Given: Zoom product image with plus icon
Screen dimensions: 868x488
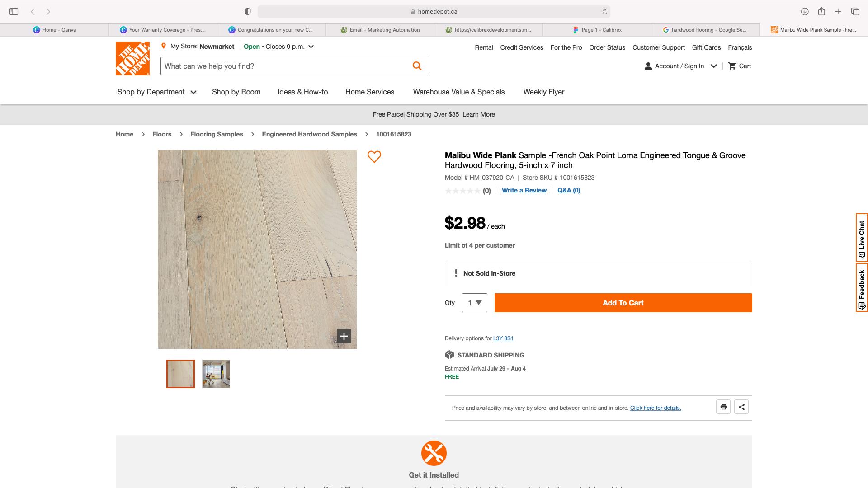Looking at the screenshot, I should tap(344, 336).
